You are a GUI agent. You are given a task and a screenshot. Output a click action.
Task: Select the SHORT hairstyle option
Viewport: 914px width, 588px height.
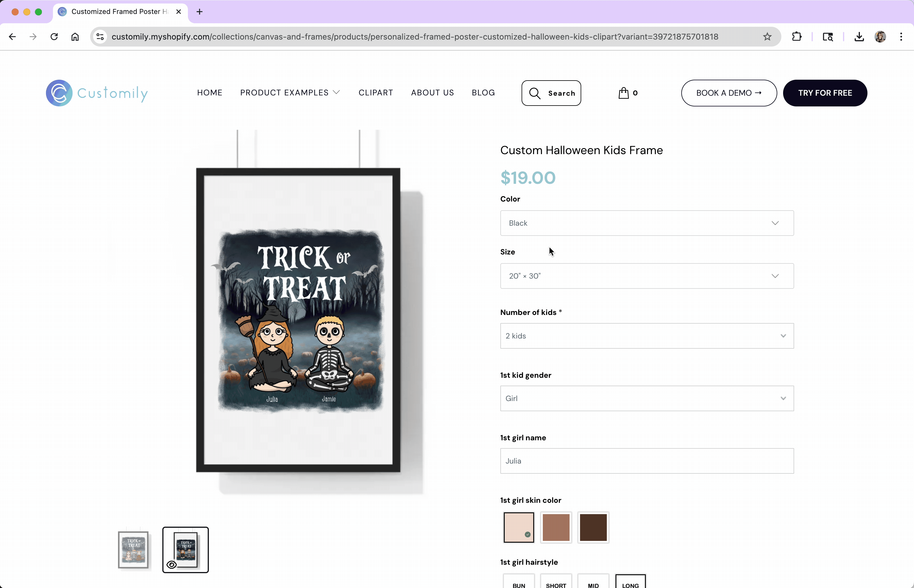pos(556,583)
